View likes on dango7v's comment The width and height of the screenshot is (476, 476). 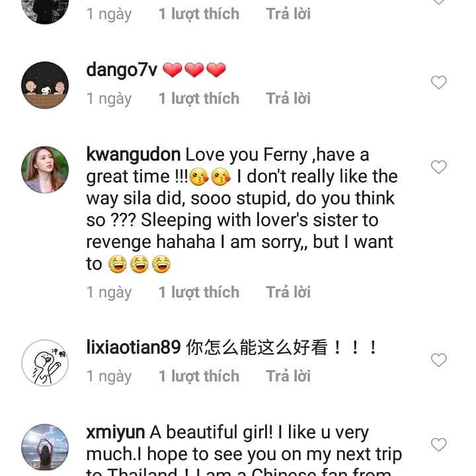pos(198,99)
